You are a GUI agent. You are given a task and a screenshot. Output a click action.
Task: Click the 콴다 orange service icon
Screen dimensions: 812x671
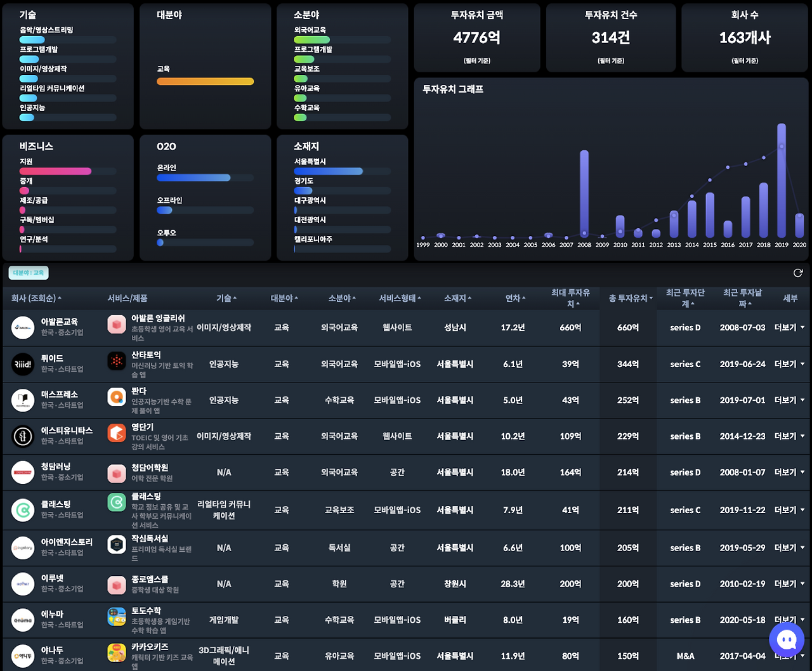[x=117, y=398]
